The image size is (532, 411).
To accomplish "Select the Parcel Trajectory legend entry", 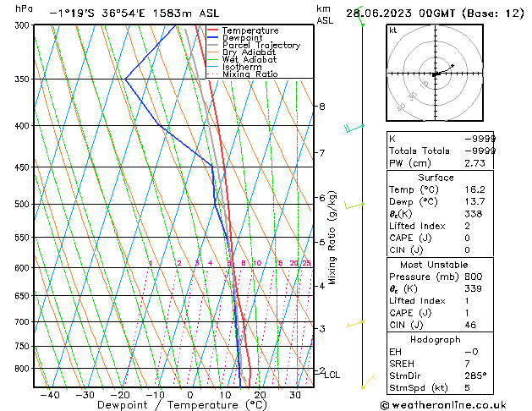I will 261,46.
